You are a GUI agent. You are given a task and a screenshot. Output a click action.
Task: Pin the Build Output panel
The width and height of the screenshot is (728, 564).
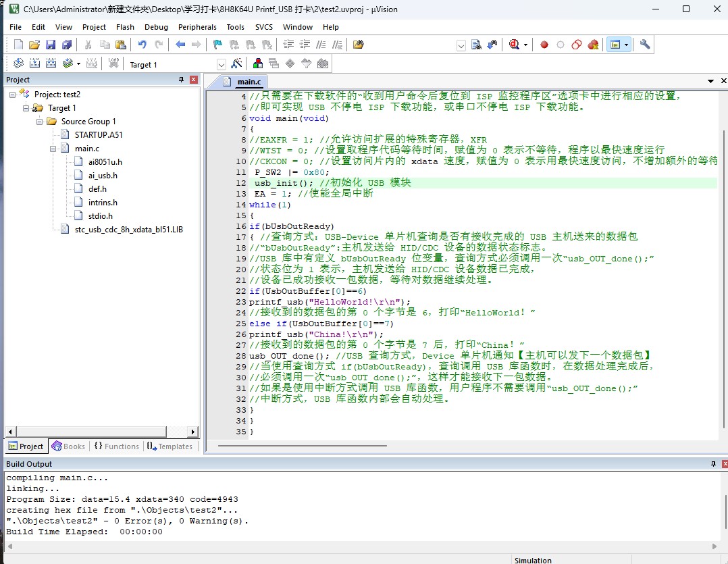pos(713,464)
